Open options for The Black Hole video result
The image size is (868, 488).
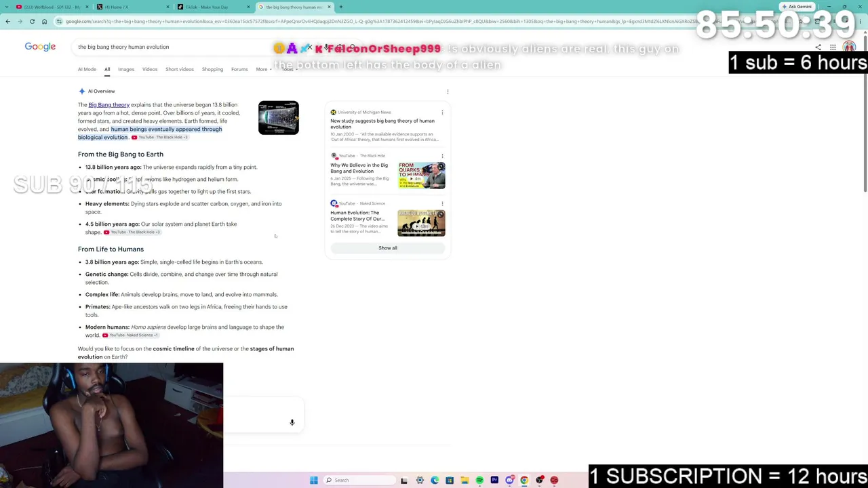[x=442, y=156]
